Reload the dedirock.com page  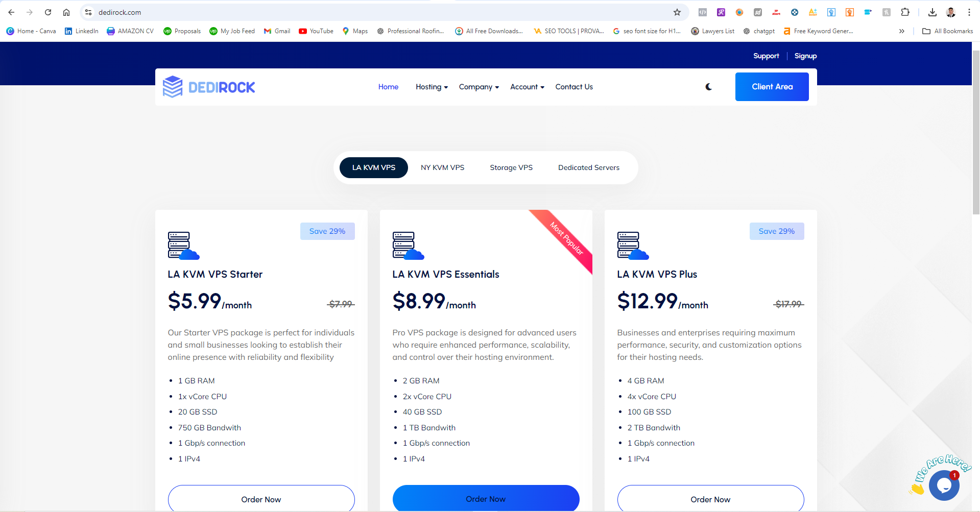pyautogui.click(x=48, y=12)
